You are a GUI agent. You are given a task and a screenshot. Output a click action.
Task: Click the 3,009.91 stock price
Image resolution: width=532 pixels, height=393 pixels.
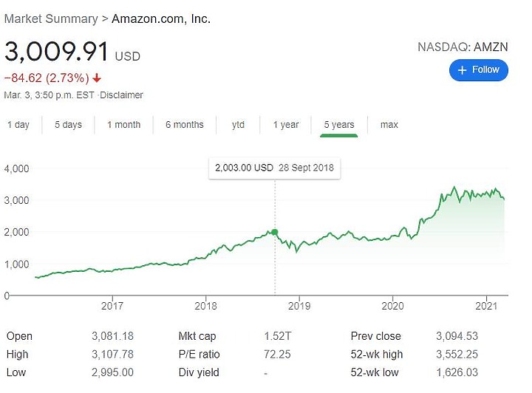tap(56, 52)
